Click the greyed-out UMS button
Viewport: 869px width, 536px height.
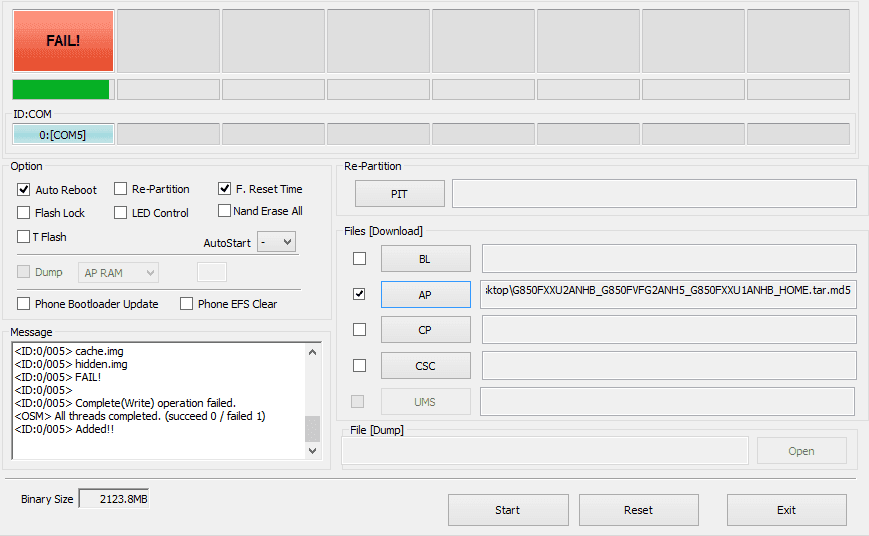tap(426, 402)
